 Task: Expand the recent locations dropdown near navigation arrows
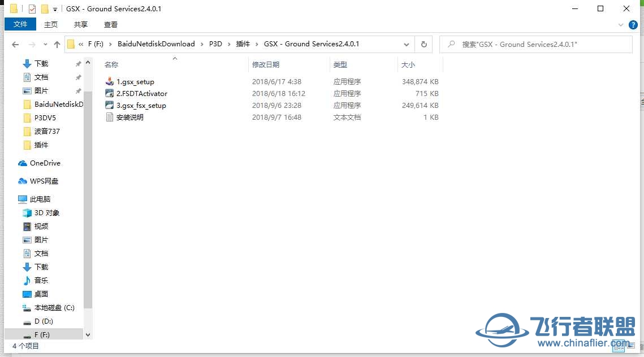45,44
